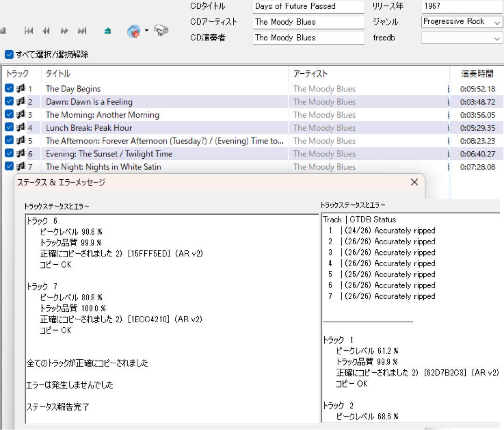Toggle the すべて選択/選択解除 checkbox
Viewport: 504px width, 430px height.
9,54
